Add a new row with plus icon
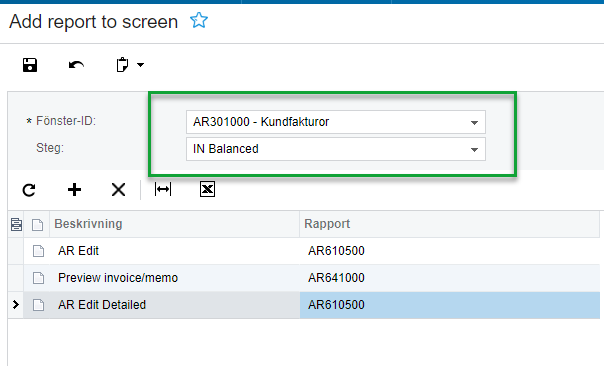The height and width of the screenshot is (366, 604). coord(74,190)
